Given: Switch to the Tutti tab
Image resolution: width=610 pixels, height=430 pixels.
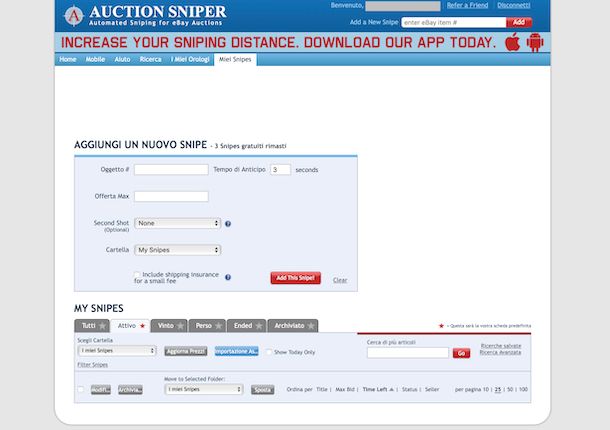Looking at the screenshot, I should 92,326.
